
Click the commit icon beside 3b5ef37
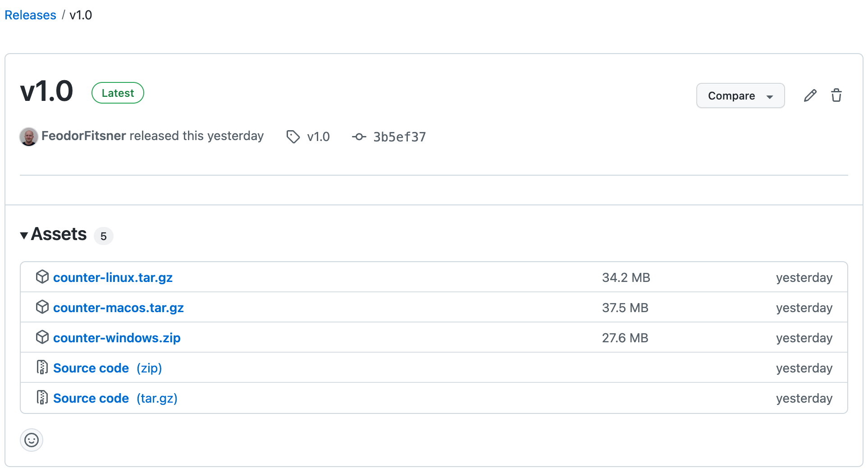pyautogui.click(x=359, y=136)
